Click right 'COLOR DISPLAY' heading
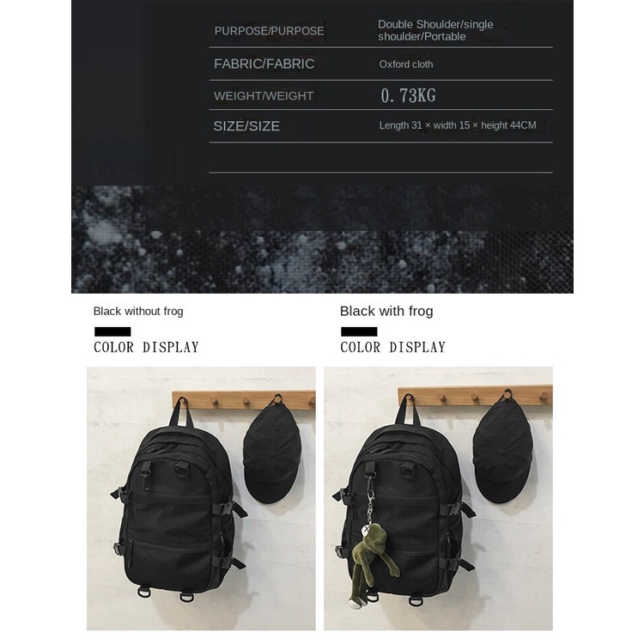644x644 pixels. click(x=392, y=348)
